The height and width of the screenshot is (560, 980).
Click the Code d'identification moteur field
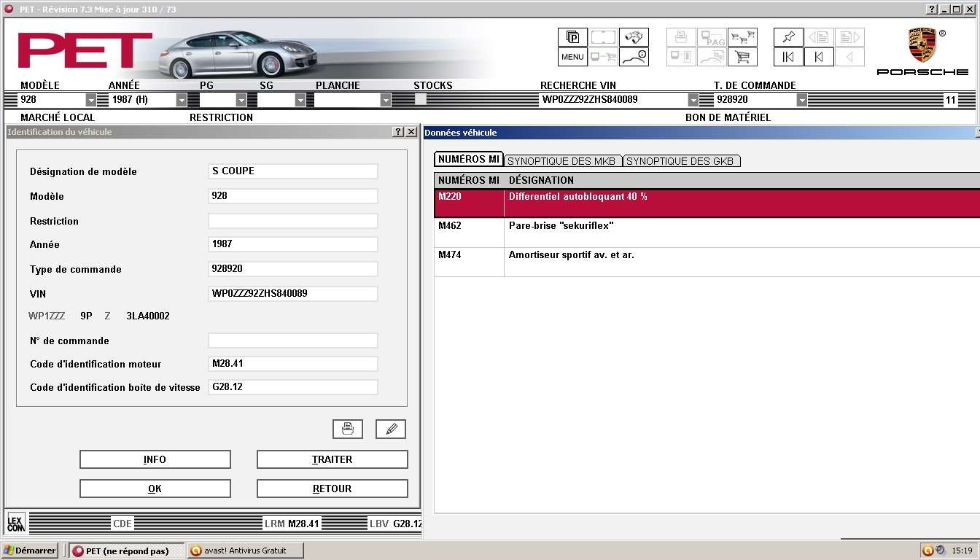(x=293, y=364)
